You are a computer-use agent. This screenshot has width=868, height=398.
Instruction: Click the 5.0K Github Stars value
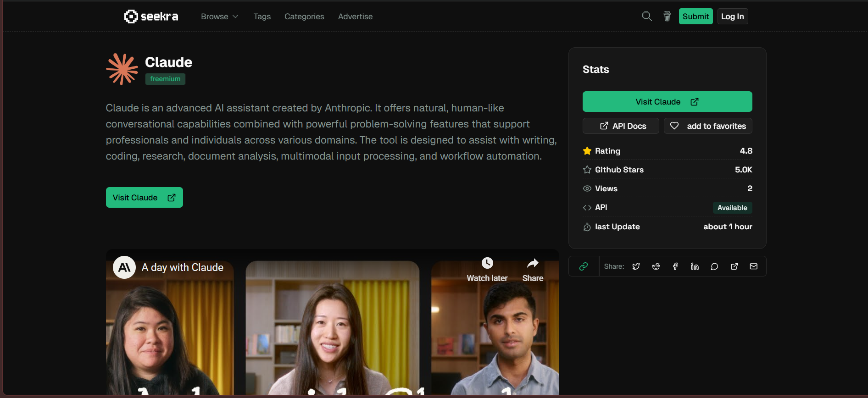click(x=743, y=170)
